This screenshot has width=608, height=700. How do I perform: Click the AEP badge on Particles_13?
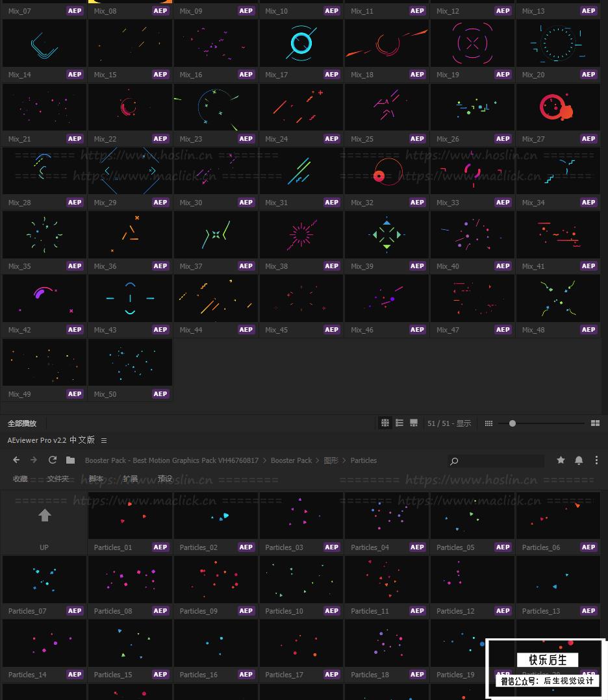pos(589,610)
